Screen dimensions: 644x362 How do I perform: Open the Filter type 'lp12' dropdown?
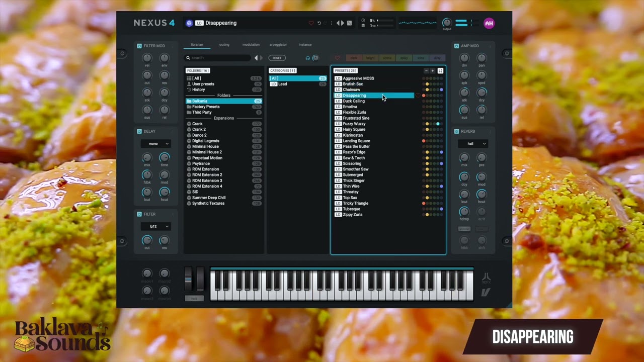[155, 226]
